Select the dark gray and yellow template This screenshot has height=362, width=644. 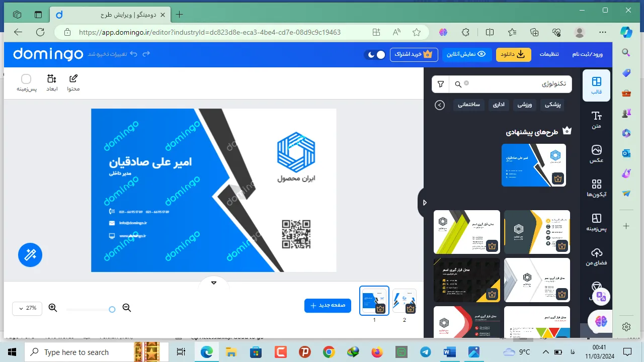pyautogui.click(x=537, y=232)
